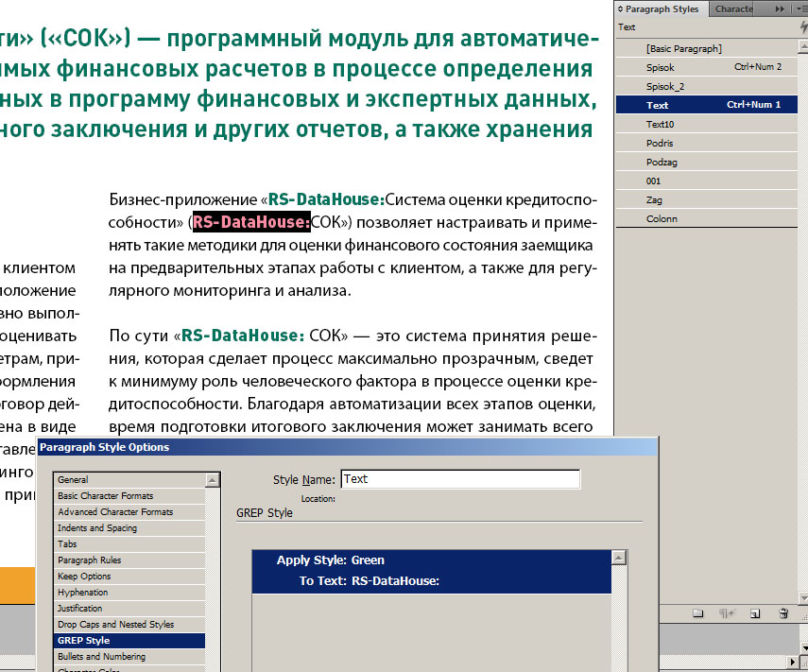Apply the Zag paragraph style

pos(707,200)
